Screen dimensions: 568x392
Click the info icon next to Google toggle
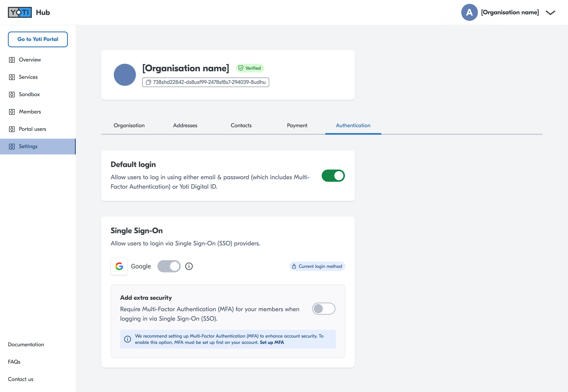189,266
